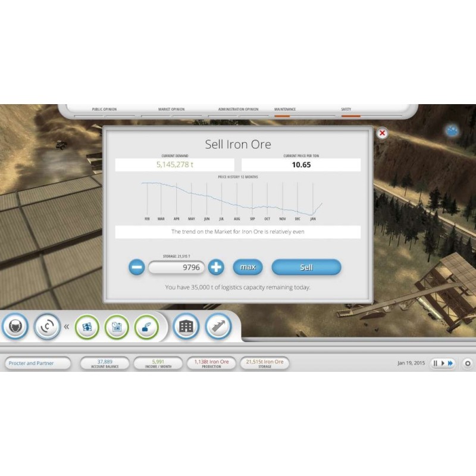
Task: Click the ink and quill contracts icon
Action: 146,327
